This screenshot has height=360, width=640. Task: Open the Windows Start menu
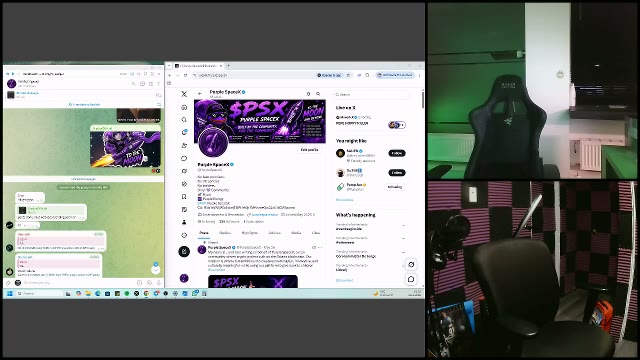10,293
